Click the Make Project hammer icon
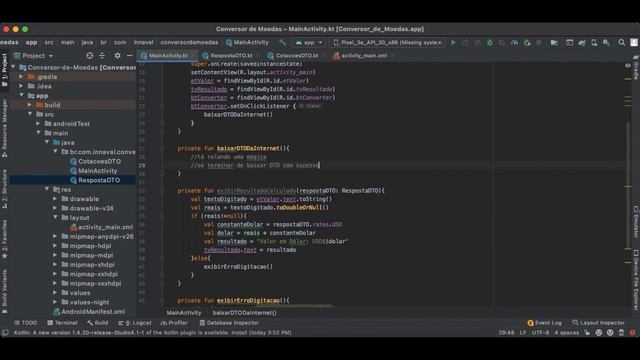 pyautogui.click(x=282, y=42)
